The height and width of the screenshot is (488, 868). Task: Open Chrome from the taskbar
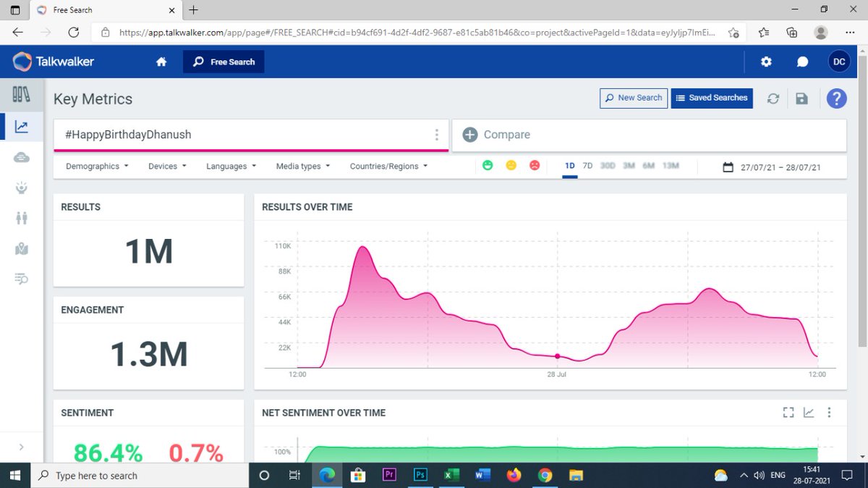pos(545,476)
